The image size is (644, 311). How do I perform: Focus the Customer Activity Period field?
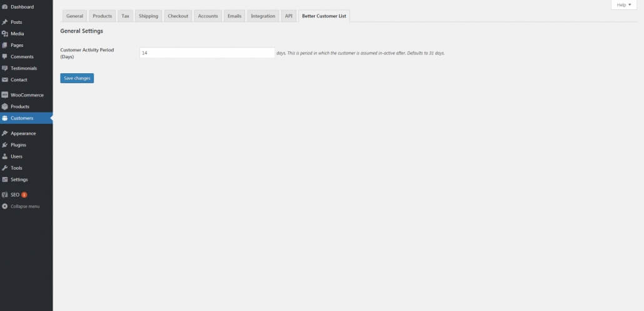coord(207,53)
